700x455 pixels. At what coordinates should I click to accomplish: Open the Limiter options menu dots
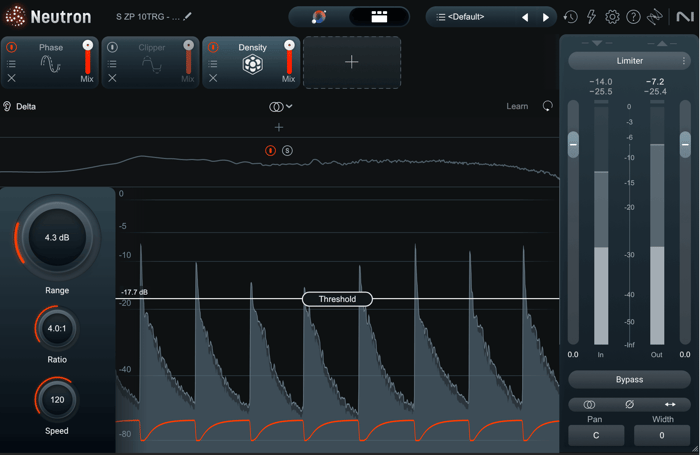[684, 61]
